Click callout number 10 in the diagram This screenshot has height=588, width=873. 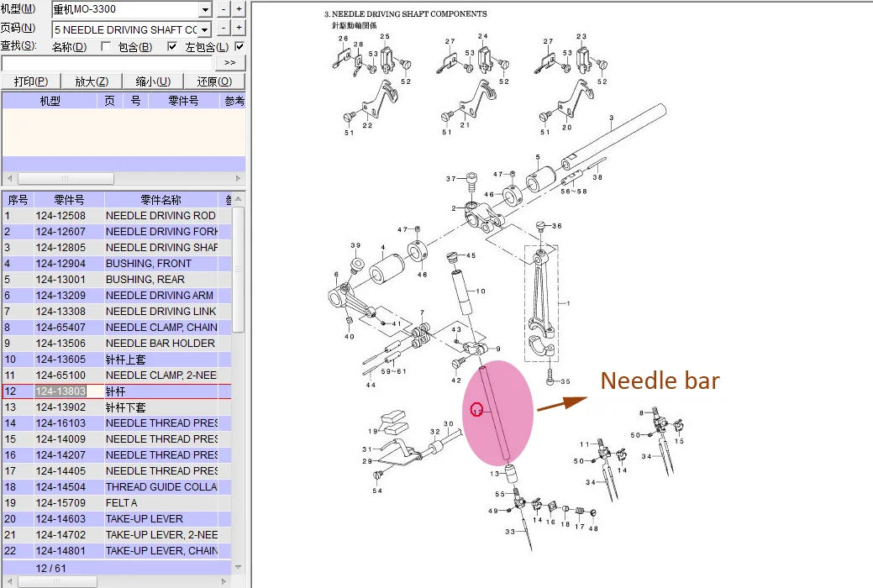pos(481,291)
